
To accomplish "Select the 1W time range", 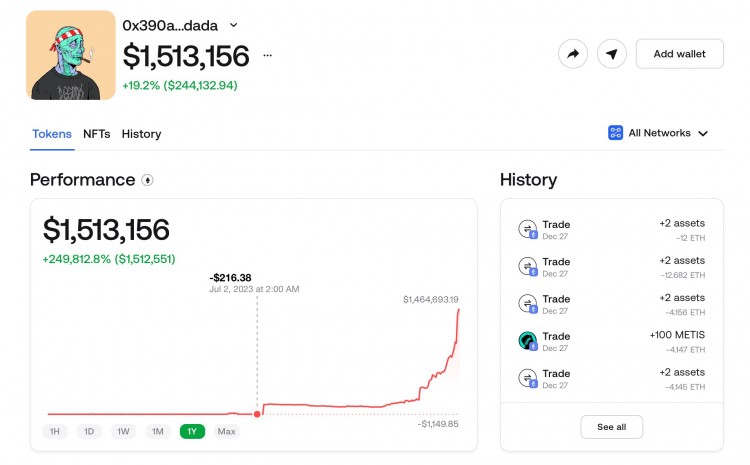I will (123, 432).
